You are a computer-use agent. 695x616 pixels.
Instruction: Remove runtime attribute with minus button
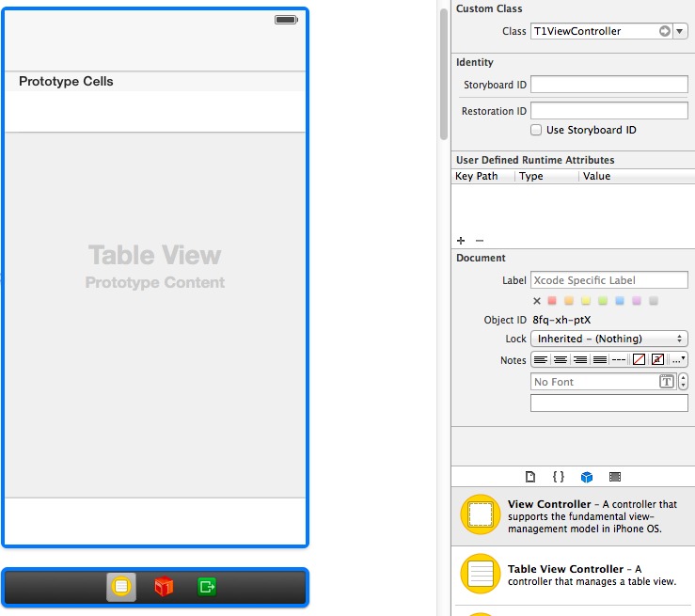[x=480, y=240]
